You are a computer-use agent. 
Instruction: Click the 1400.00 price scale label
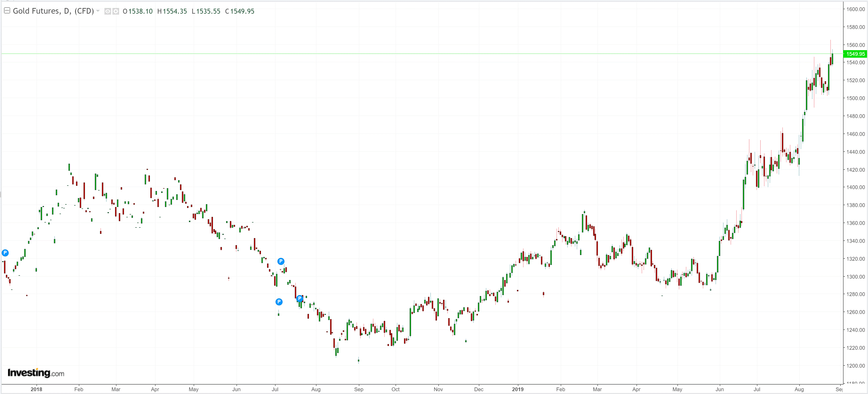tap(856, 187)
